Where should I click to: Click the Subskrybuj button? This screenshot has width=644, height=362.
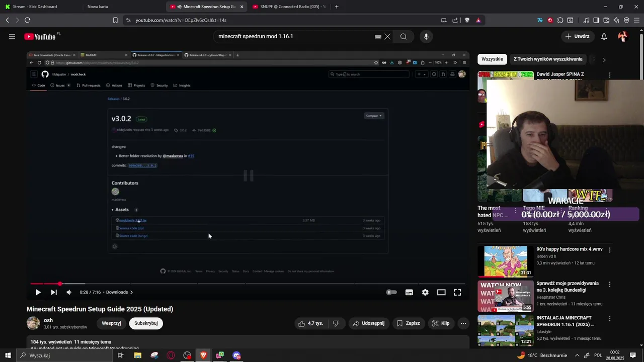pos(146,323)
